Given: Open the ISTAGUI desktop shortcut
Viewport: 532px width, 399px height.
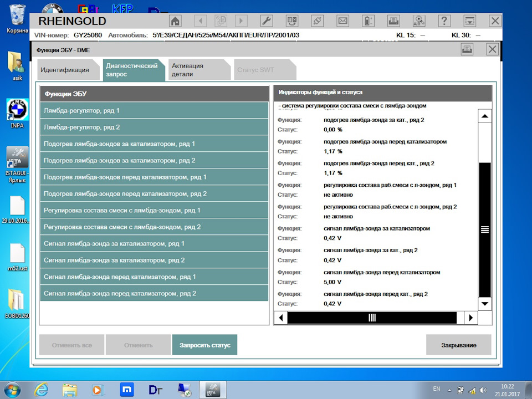Looking at the screenshot, I should [x=17, y=165].
